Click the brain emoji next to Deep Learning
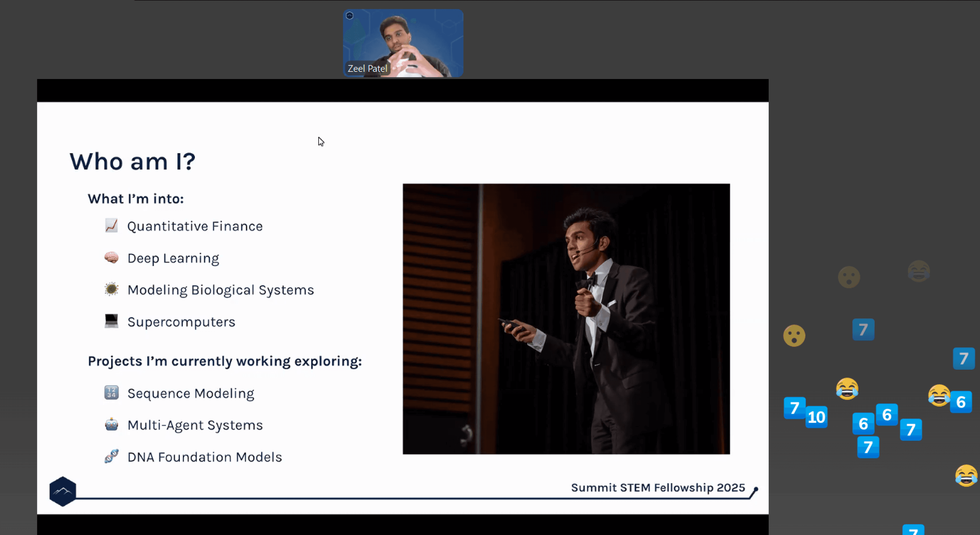 click(111, 258)
